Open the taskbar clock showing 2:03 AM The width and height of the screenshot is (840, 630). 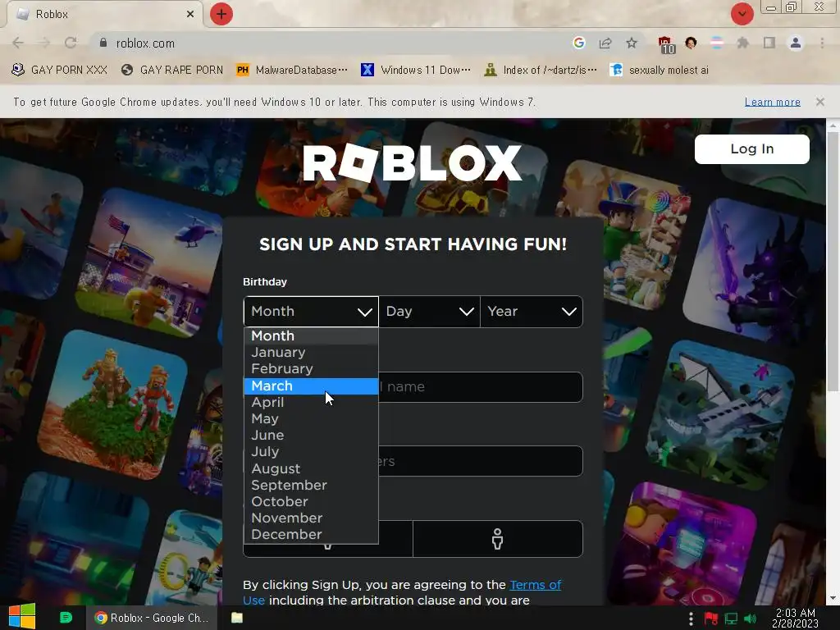pos(795,618)
